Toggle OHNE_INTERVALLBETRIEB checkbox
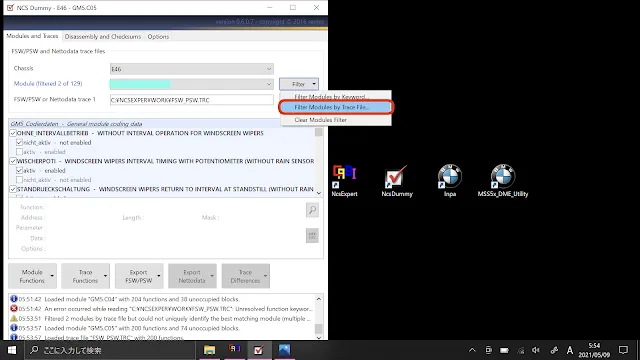 click(13, 133)
